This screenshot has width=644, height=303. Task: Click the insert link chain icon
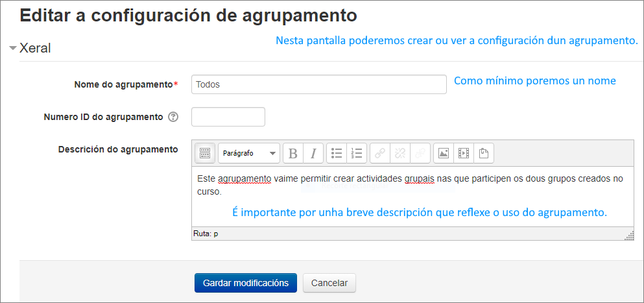380,153
